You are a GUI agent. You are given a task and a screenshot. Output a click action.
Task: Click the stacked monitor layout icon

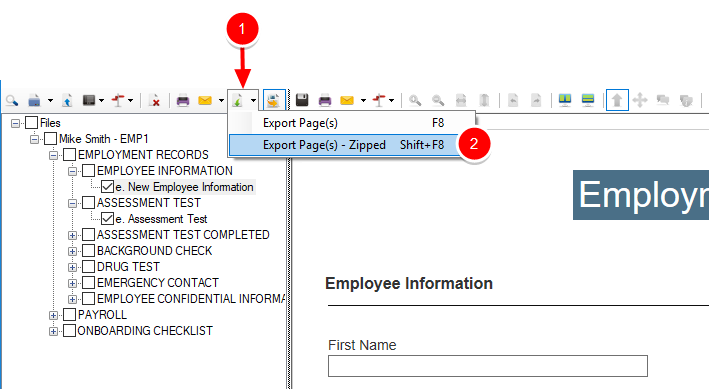(x=588, y=100)
